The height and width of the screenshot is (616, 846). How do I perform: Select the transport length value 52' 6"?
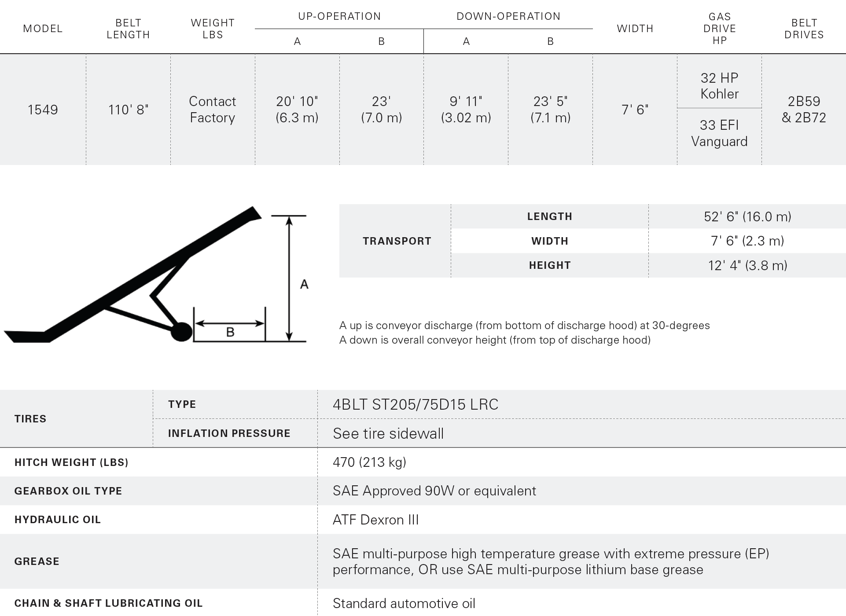point(747,216)
